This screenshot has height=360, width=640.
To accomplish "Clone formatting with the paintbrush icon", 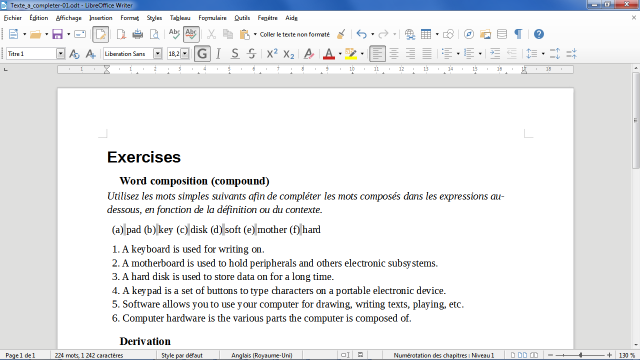I will (341, 34).
